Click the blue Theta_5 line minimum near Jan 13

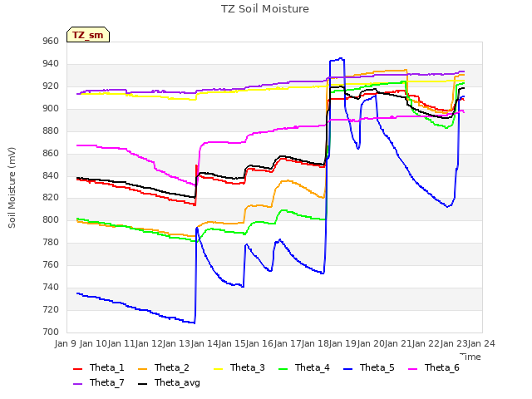pos(194,323)
